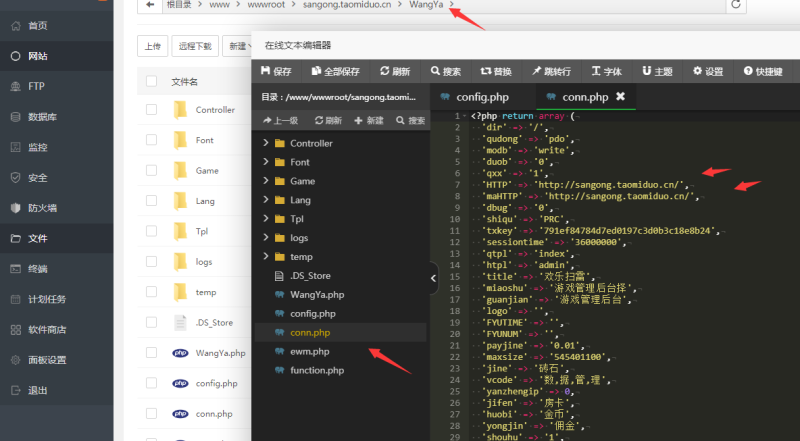The width and height of the screenshot is (800, 441).
Task: Click the refresh icon beside path bar
Action: coord(736,5)
